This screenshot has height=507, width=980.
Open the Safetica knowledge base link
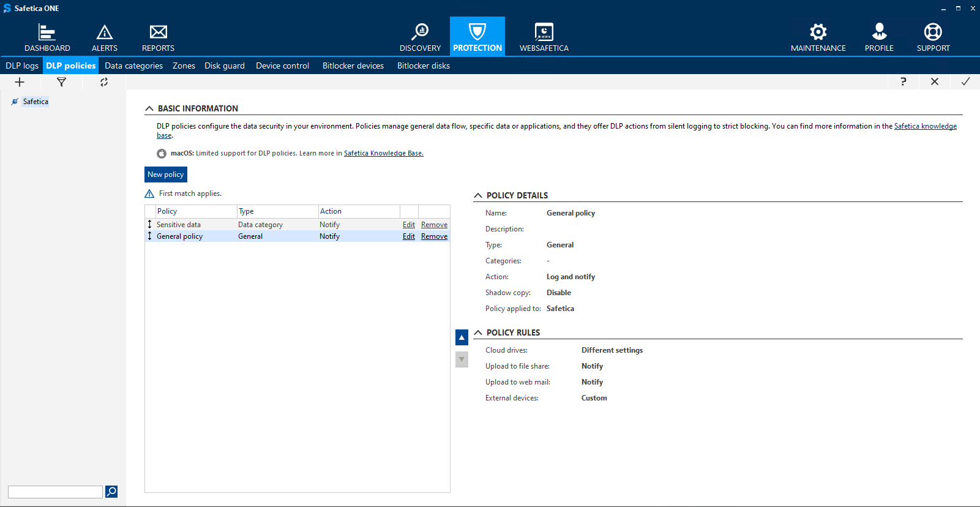tap(925, 126)
